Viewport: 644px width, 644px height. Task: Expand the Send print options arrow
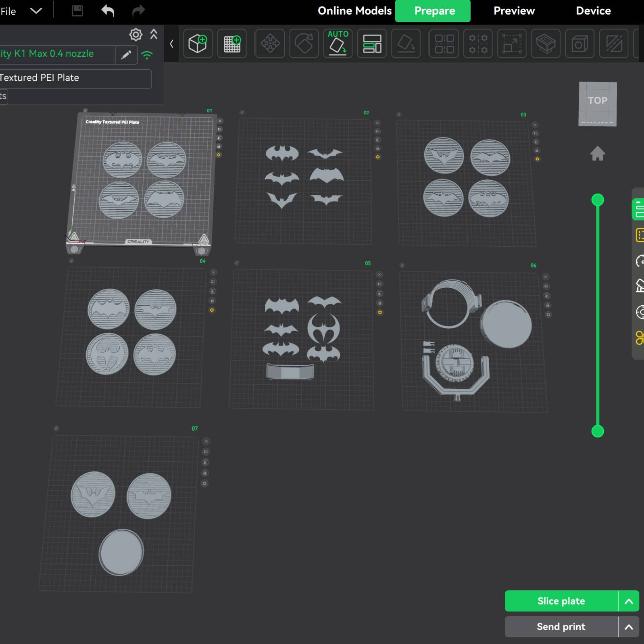click(628, 627)
